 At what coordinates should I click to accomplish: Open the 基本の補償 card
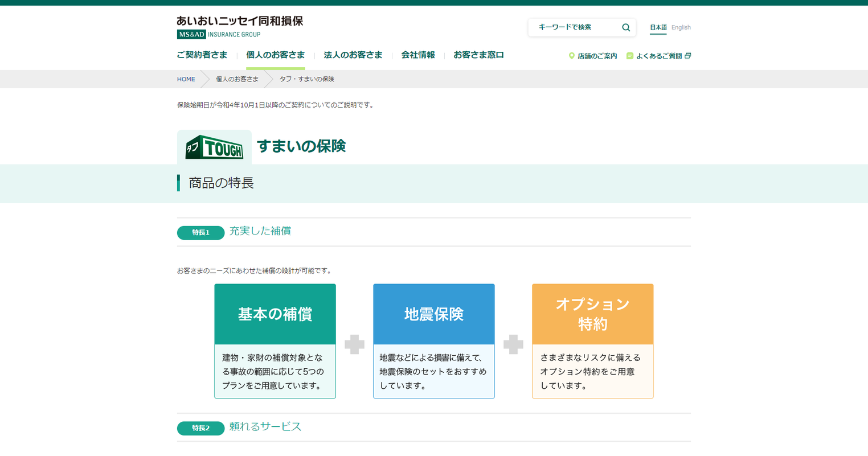[275, 341]
